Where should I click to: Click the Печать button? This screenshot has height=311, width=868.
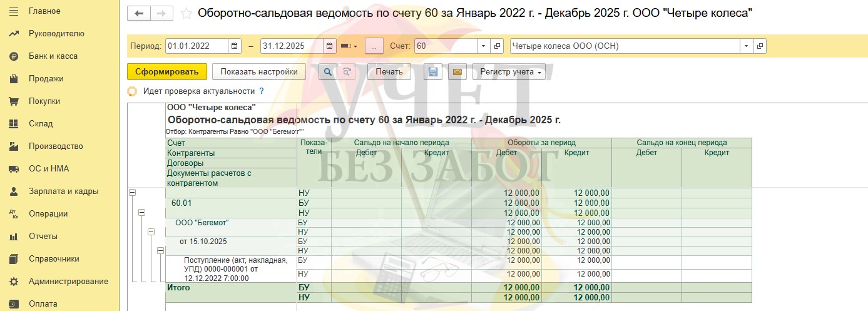[389, 71]
